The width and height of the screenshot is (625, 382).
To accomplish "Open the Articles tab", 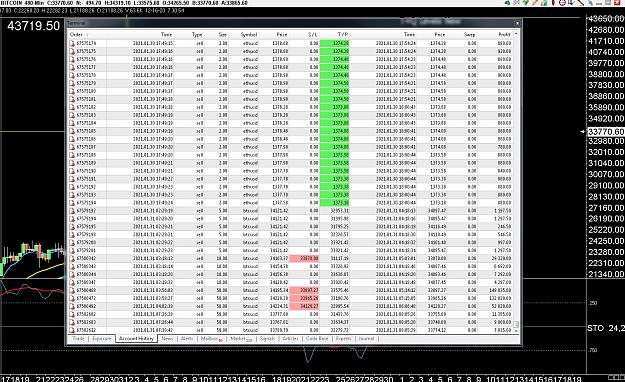I will coord(290,339).
